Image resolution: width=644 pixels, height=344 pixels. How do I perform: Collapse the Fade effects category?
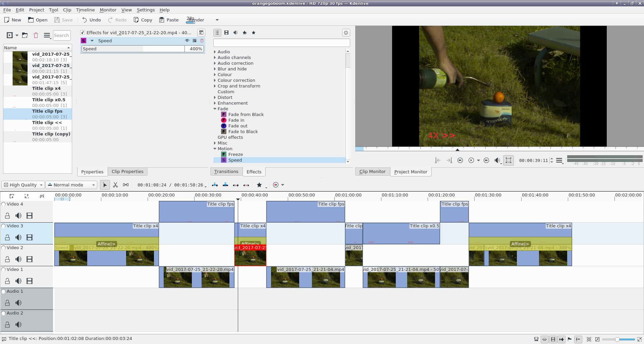click(215, 109)
